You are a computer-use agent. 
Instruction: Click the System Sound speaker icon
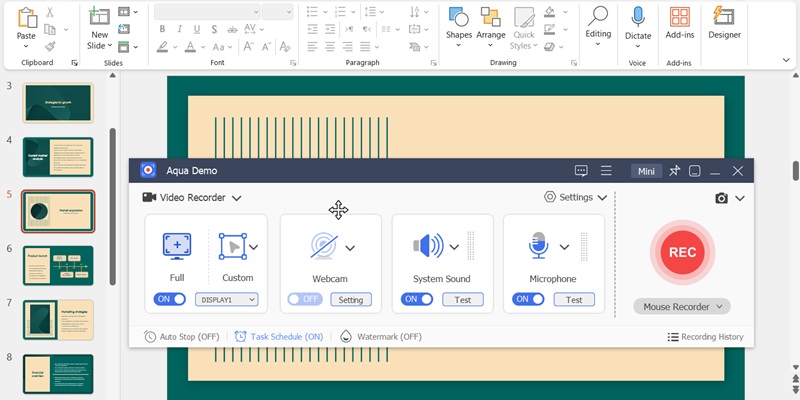428,246
